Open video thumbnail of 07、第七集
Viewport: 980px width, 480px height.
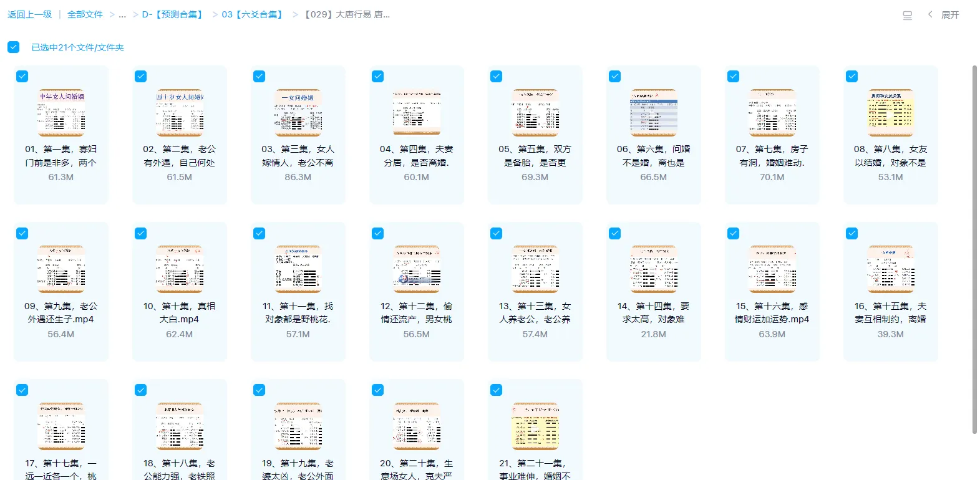coord(772,112)
